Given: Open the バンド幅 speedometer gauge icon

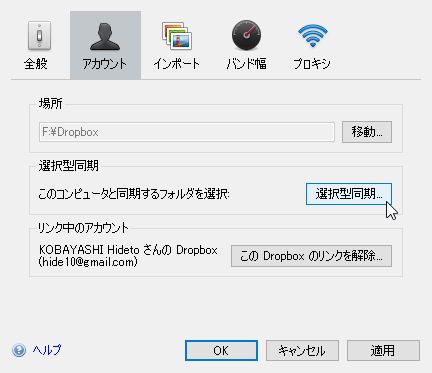Looking at the screenshot, I should click(x=246, y=35).
